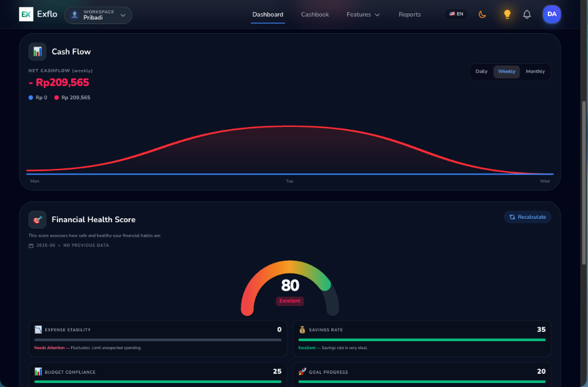Click the red expense curve in chart

point(289,126)
